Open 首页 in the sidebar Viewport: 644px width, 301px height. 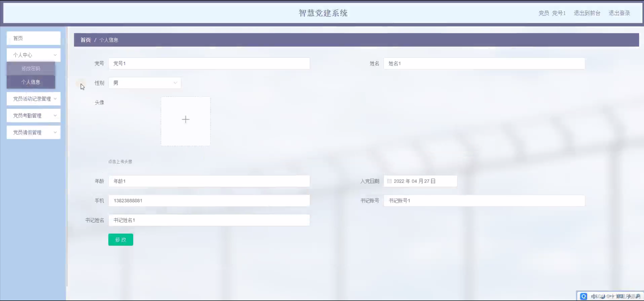tap(33, 38)
